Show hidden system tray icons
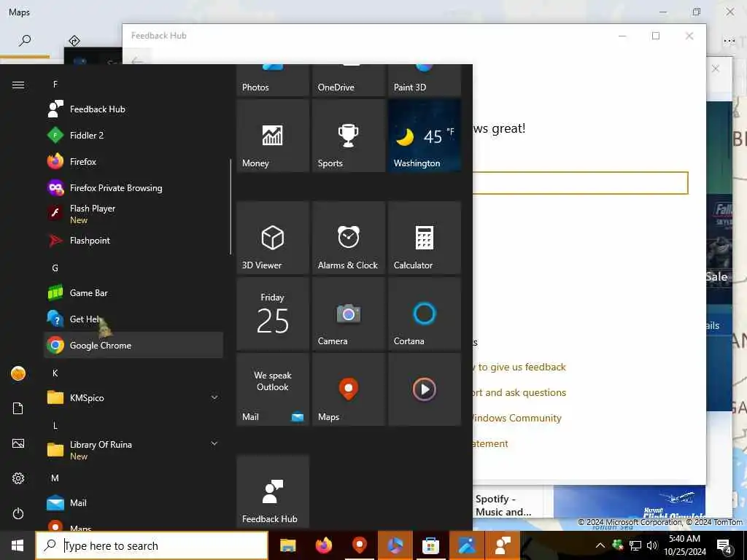The height and width of the screenshot is (560, 747). [600, 545]
